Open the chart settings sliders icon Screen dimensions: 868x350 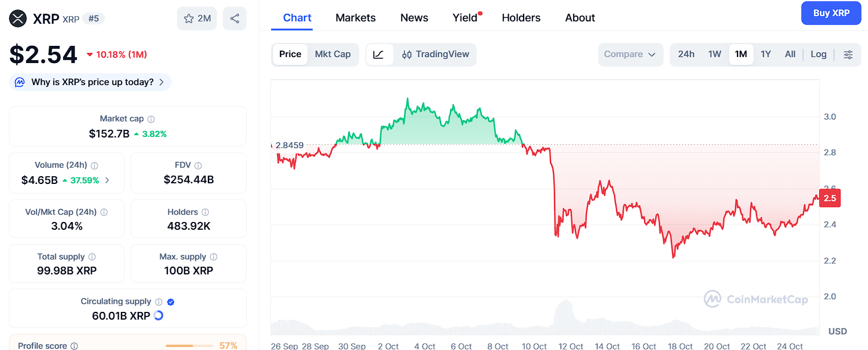click(848, 54)
